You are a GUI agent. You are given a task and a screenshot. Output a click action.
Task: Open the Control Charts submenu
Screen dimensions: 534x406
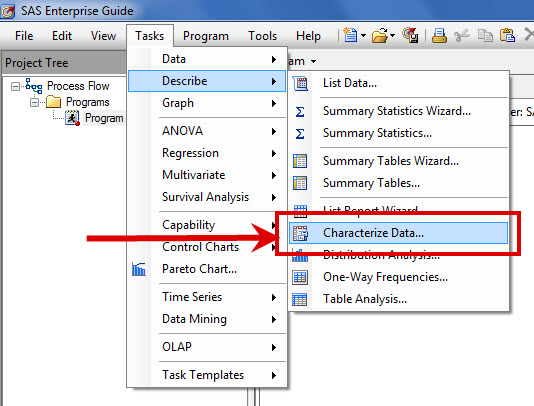207,247
